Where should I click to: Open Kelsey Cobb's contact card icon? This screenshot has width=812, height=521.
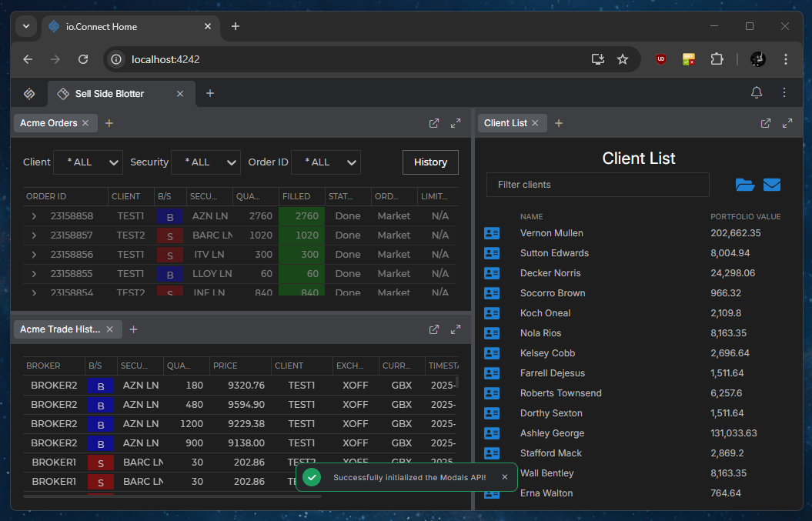pos(492,353)
